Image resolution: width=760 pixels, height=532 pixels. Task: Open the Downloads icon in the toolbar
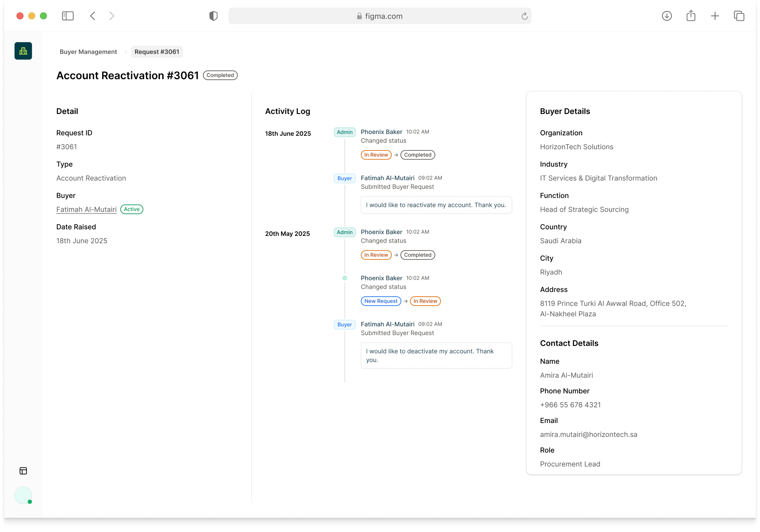[667, 16]
